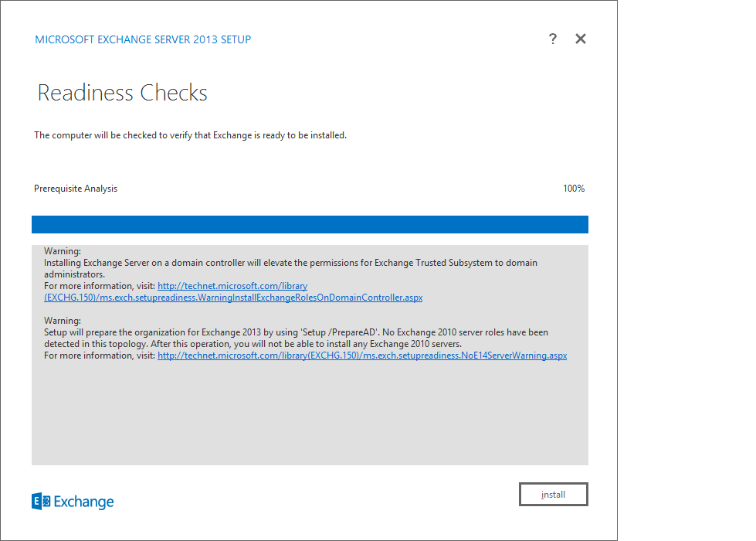
Task: Click the 'computer will be checked' description text
Action: (191, 135)
